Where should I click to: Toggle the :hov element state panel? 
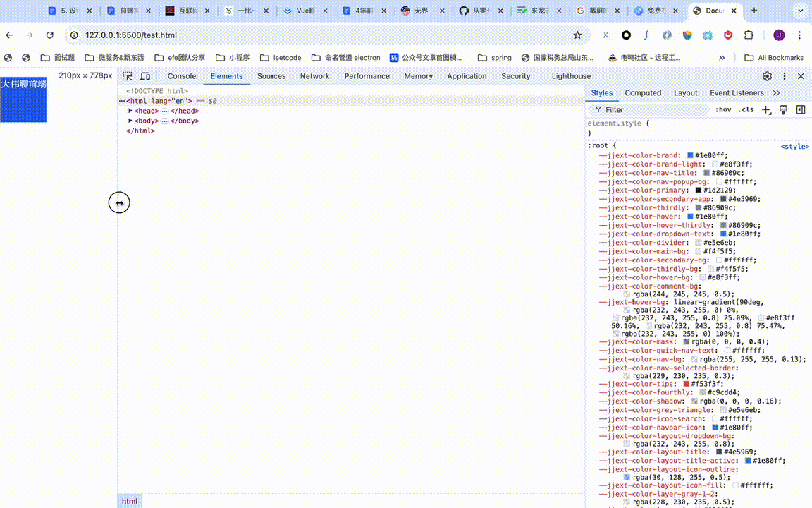[x=723, y=110]
